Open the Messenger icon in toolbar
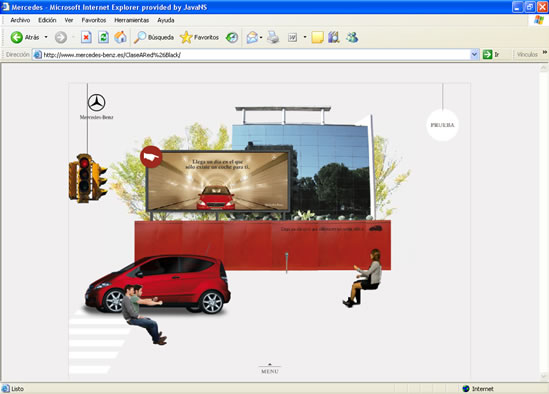Screen dimensions: 549x394 point(352,37)
